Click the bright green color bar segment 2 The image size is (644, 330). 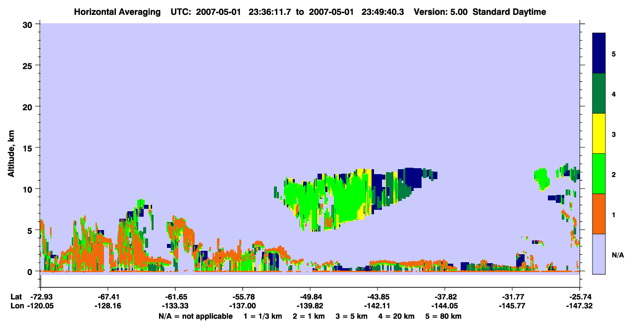[x=599, y=174]
